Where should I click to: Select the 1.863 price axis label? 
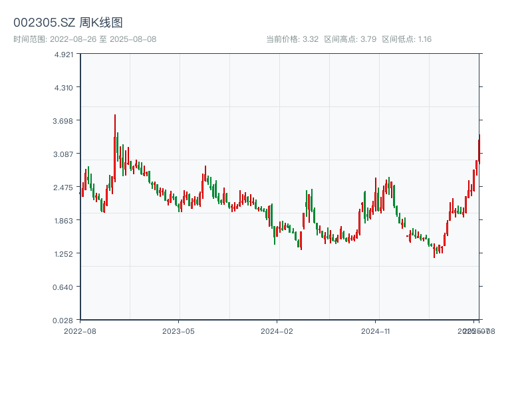tap(64, 221)
